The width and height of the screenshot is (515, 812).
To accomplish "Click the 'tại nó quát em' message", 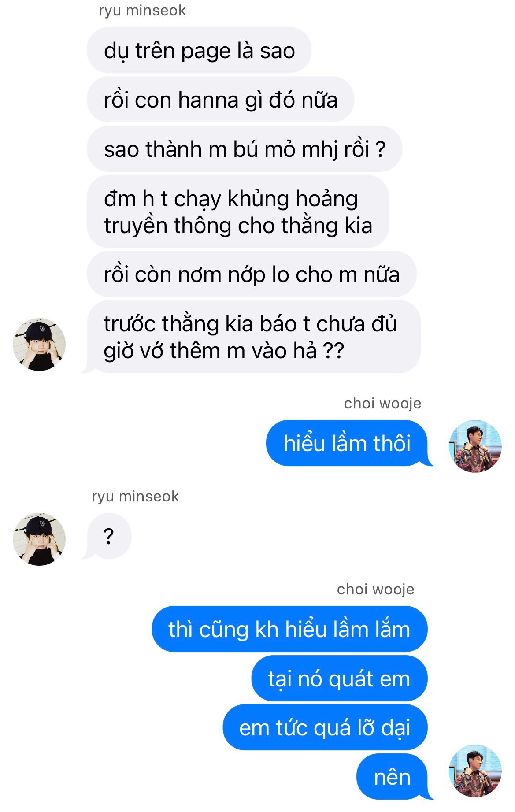I will click(339, 679).
